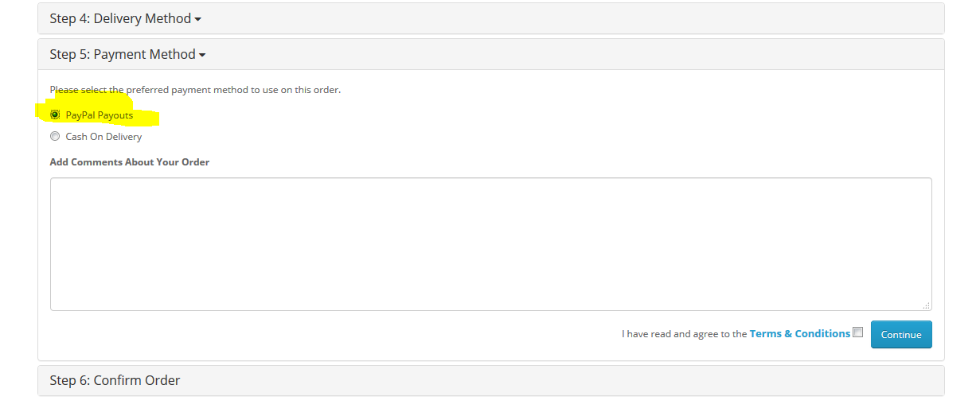Click the Step 5 panel heading bar
Image resolution: width=980 pixels, height=412 pixels.
(x=491, y=54)
